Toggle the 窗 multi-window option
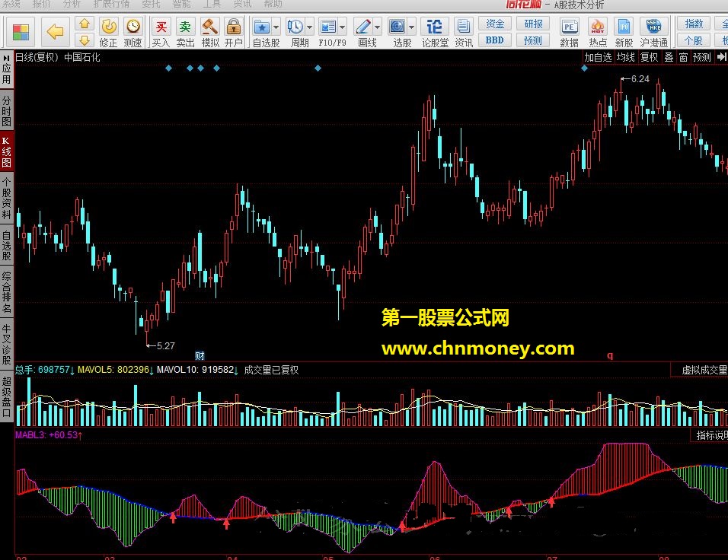 click(x=683, y=57)
